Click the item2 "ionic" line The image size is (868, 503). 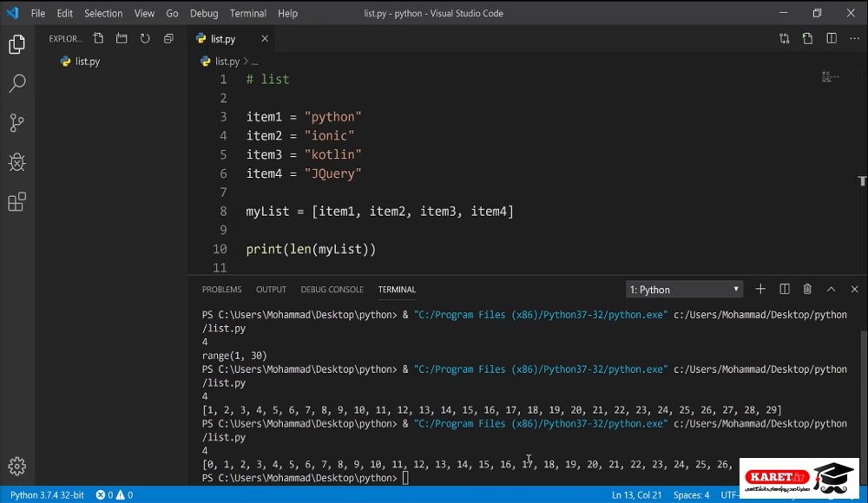(300, 135)
